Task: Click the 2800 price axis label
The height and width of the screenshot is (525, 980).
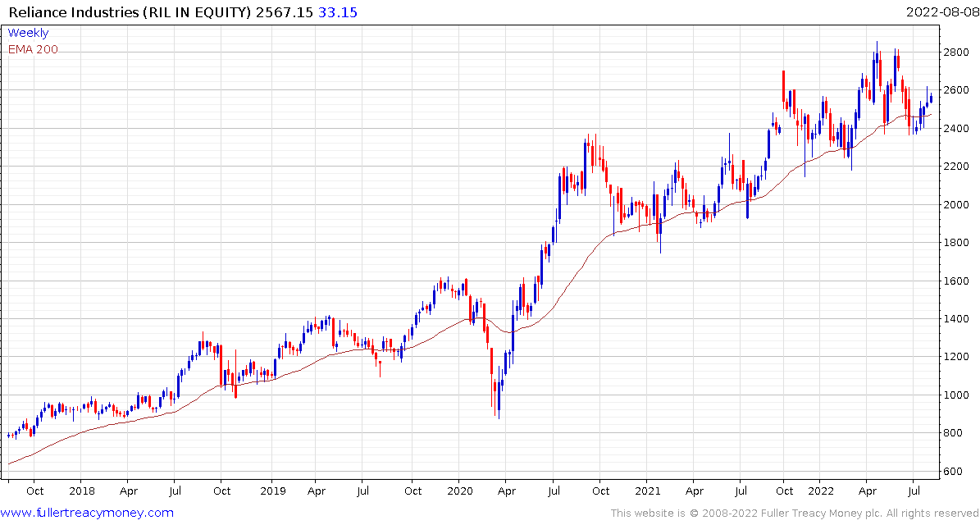Action: 956,52
